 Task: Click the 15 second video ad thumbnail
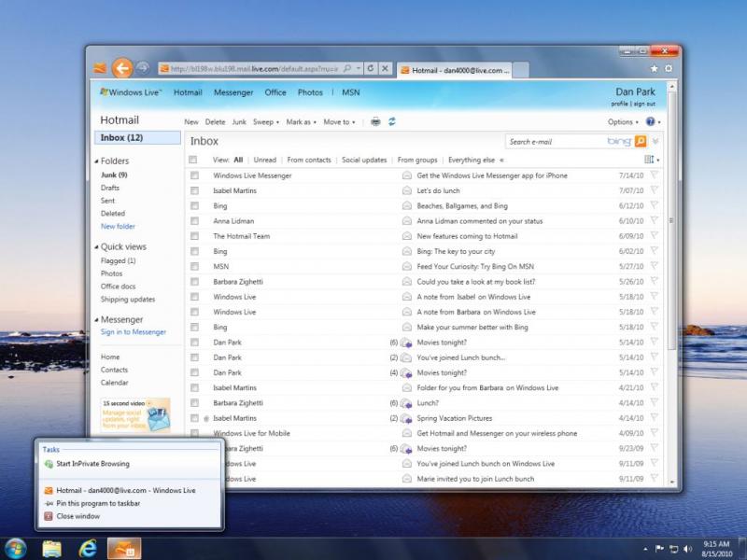(135, 415)
